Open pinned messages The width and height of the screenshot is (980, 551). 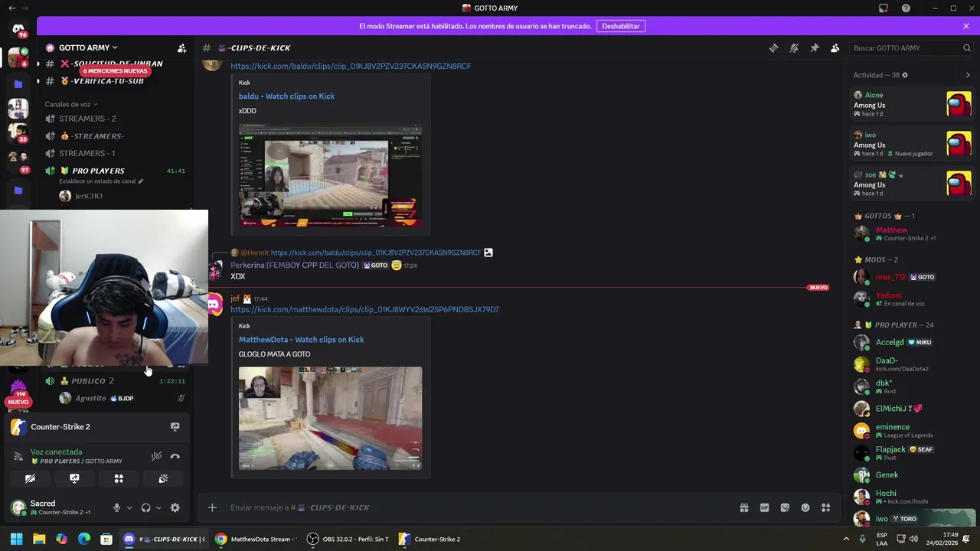tap(815, 47)
